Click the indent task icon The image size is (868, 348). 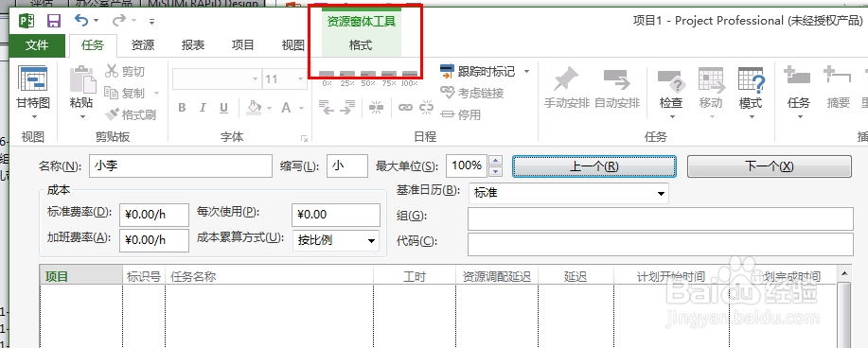pyautogui.click(x=347, y=108)
